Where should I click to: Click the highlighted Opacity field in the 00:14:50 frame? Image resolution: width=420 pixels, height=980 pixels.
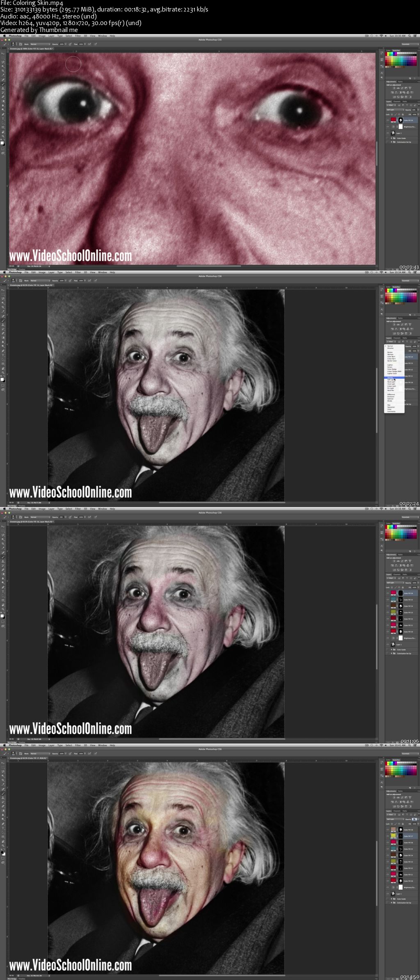414,819
